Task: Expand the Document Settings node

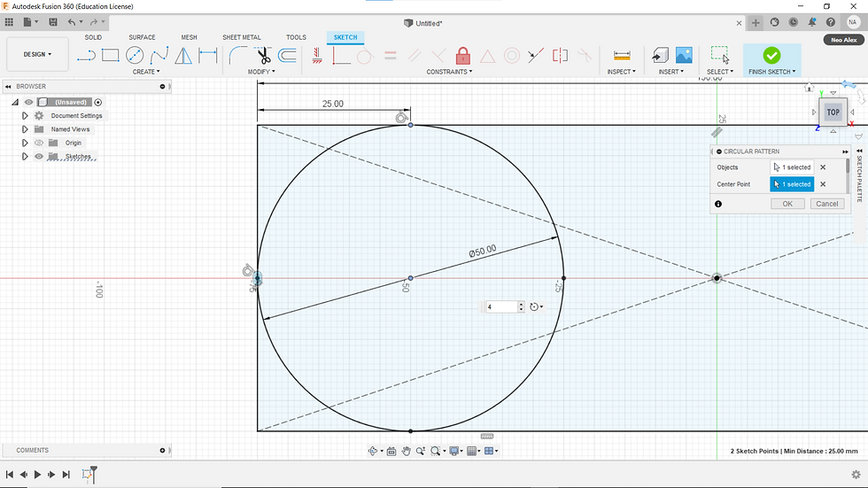Action: pyautogui.click(x=25, y=116)
